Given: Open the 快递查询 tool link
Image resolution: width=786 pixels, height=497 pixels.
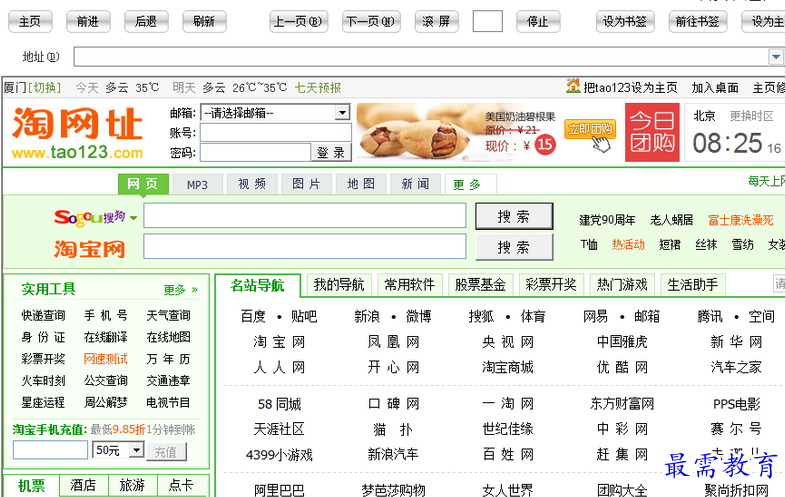Looking at the screenshot, I should [43, 315].
